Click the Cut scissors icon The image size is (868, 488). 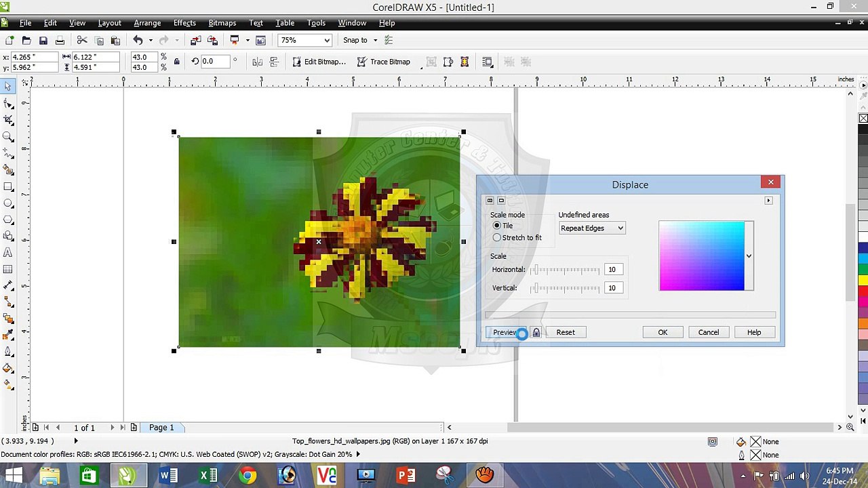pyautogui.click(x=82, y=41)
